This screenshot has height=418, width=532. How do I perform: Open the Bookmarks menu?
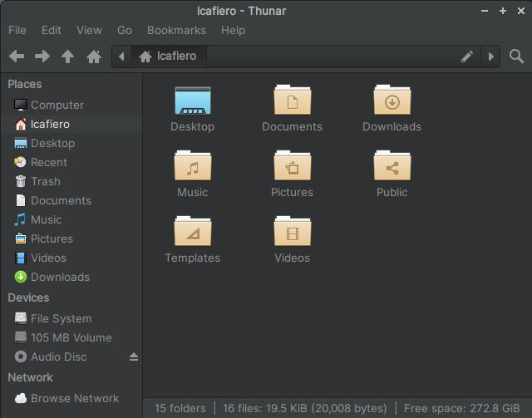[176, 30]
